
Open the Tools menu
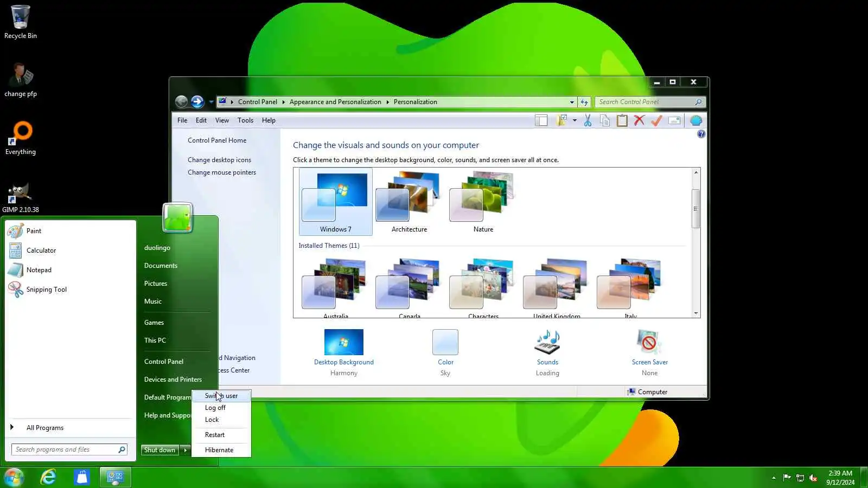pos(245,120)
